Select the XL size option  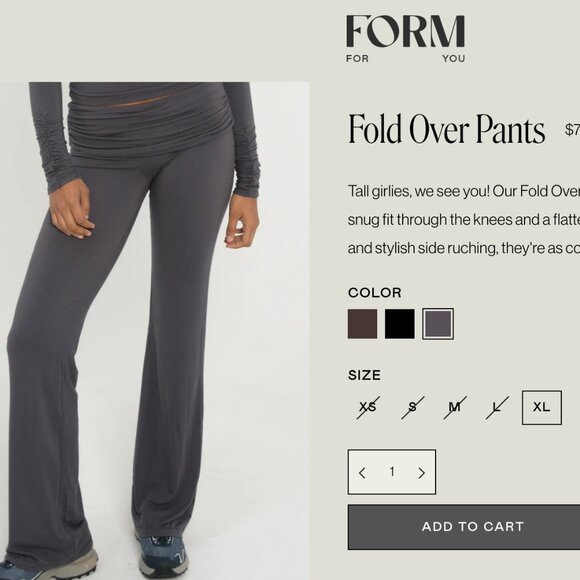tap(542, 407)
